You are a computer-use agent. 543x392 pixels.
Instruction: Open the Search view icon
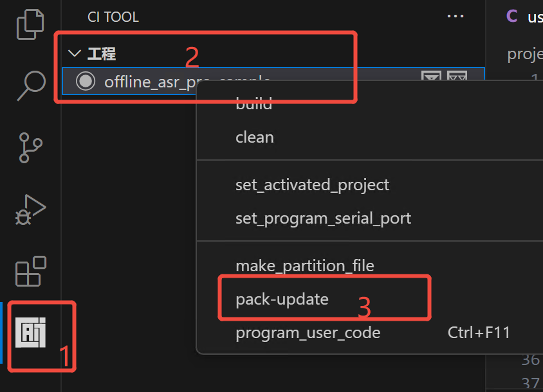(x=30, y=85)
